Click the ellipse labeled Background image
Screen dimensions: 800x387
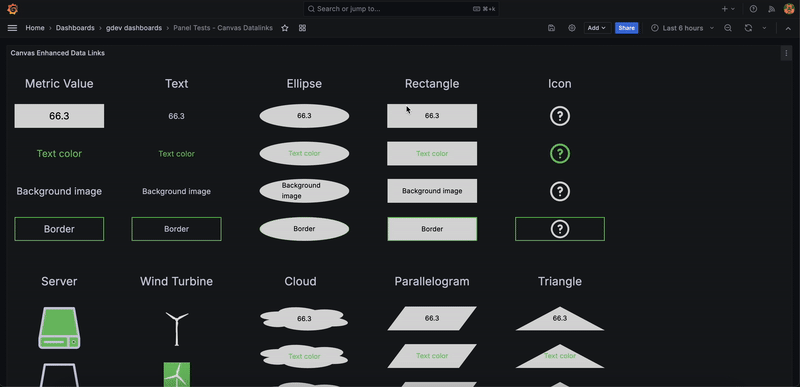point(304,191)
